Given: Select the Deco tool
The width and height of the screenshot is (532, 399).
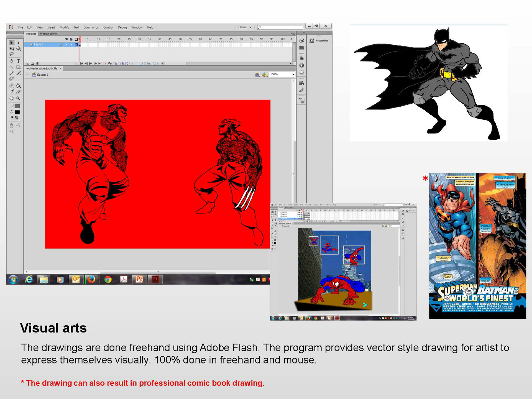Looking at the screenshot, I should 11,79.
